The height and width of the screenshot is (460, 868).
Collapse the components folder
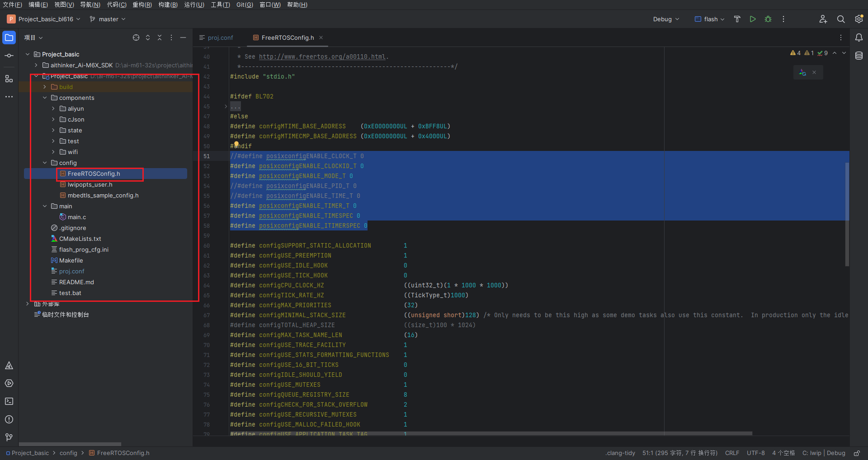tap(45, 98)
